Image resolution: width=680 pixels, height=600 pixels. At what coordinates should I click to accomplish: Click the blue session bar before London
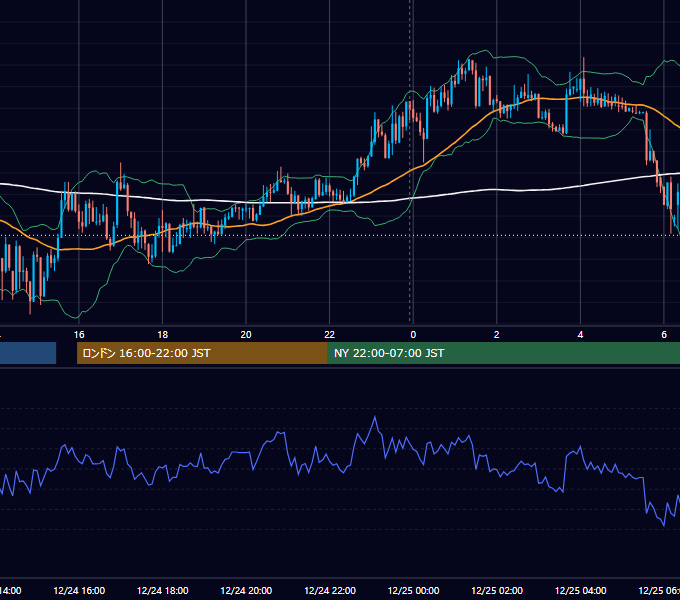28,353
